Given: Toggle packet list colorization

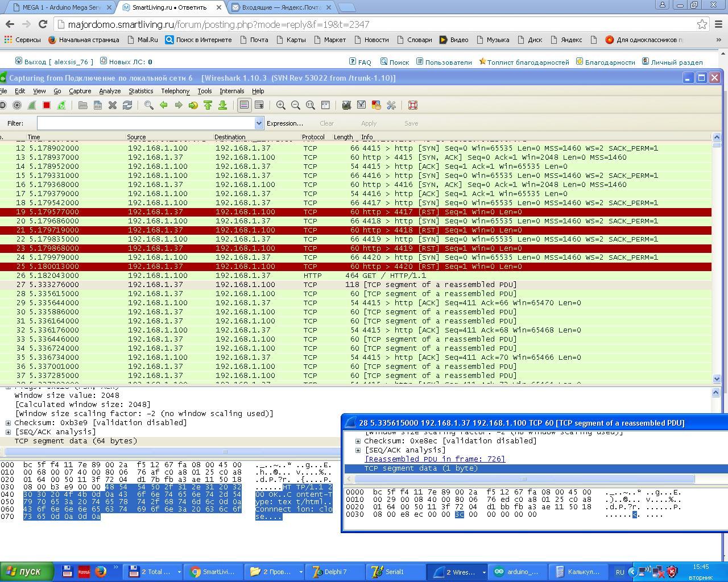Looking at the screenshot, I should (244, 105).
